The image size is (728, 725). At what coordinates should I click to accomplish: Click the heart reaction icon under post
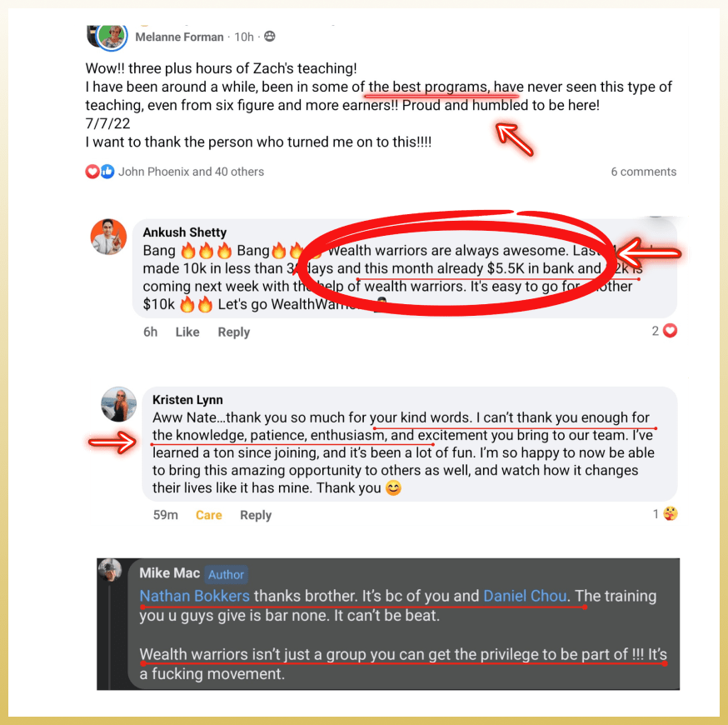(92, 172)
